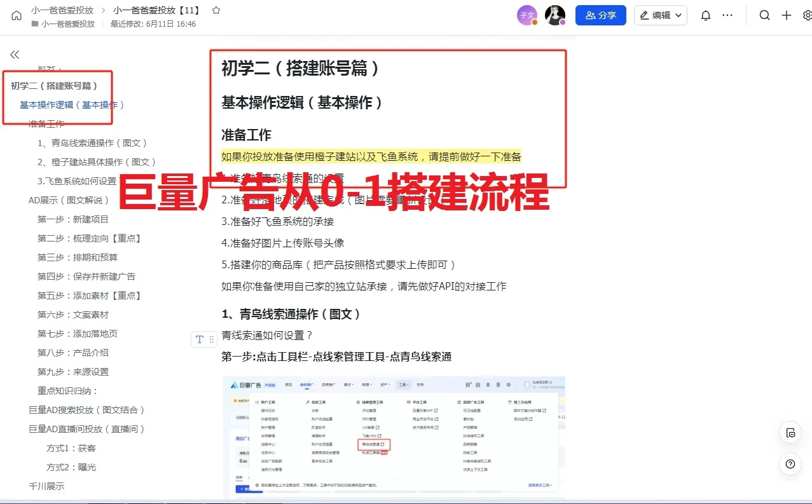Open 巨量AD直播间投放（直播间） outline entry
This screenshot has width=812, height=504.
(87, 429)
